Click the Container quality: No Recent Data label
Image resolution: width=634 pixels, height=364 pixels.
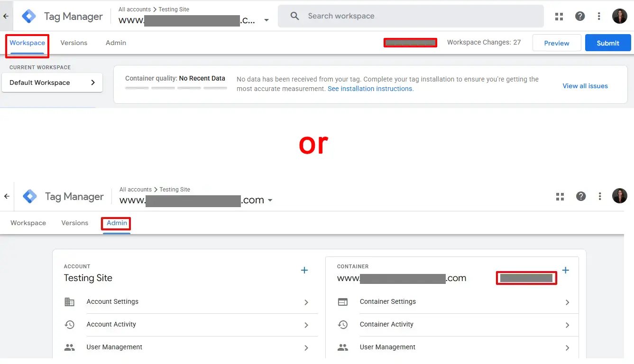pyautogui.click(x=175, y=78)
